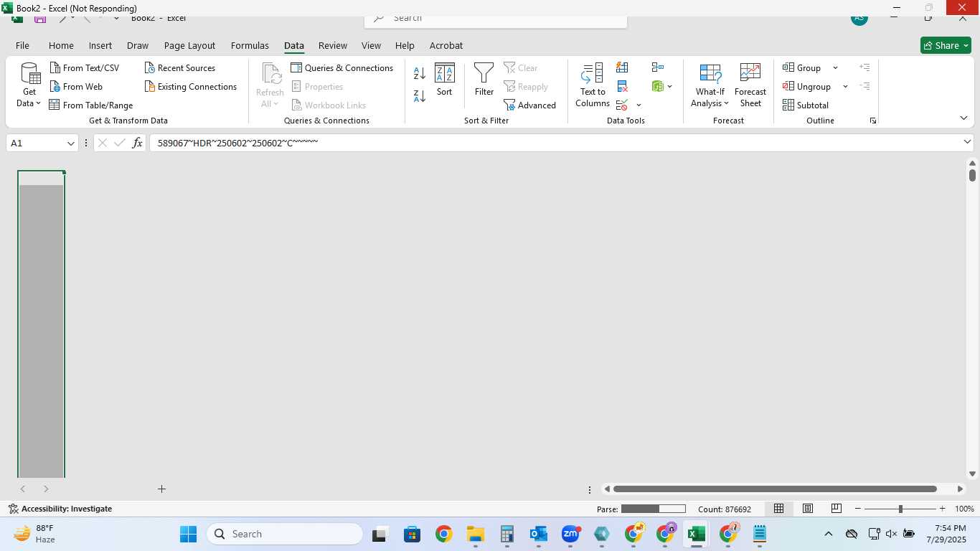Click the Consolidate icon
The width and height of the screenshot is (980, 551).
658,67
